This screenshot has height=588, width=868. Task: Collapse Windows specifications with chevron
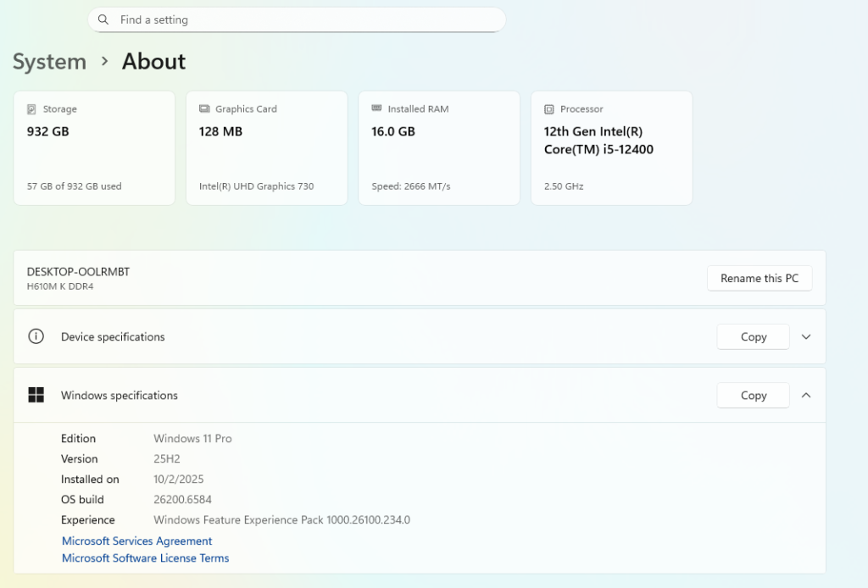tap(806, 395)
